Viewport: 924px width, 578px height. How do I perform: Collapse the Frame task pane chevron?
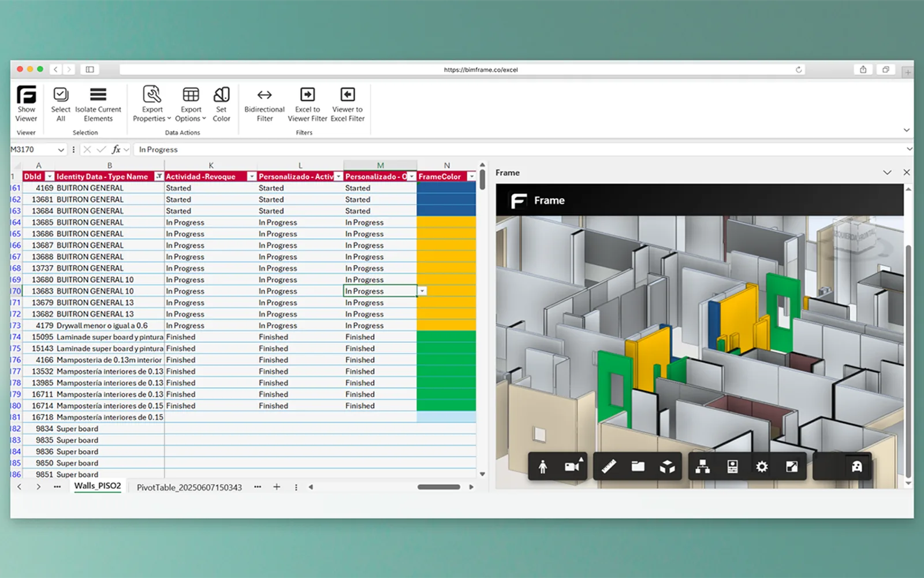pyautogui.click(x=887, y=173)
